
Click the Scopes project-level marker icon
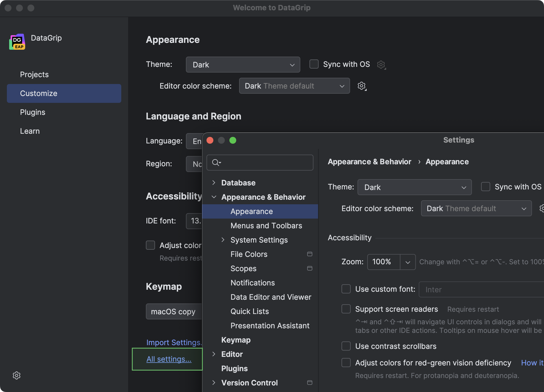[x=309, y=268]
